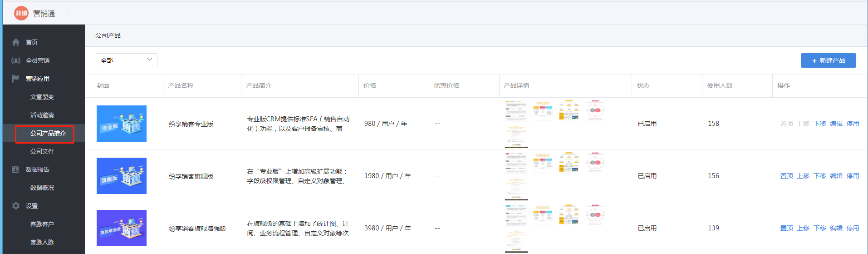Select 活动邀请 menu item
The height and width of the screenshot is (254, 868).
pos(42,115)
